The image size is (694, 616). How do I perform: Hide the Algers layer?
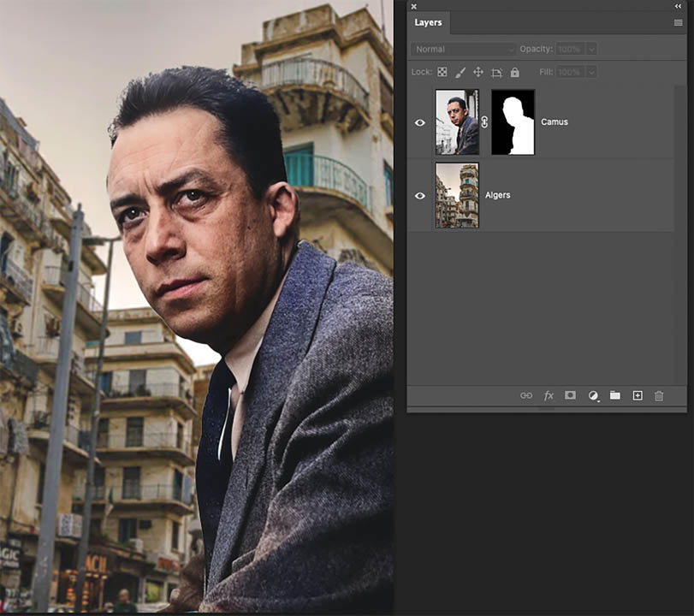pyautogui.click(x=419, y=196)
